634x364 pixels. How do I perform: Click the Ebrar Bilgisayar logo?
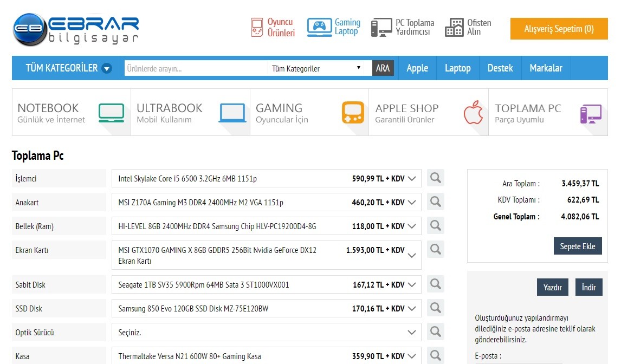coord(76,29)
